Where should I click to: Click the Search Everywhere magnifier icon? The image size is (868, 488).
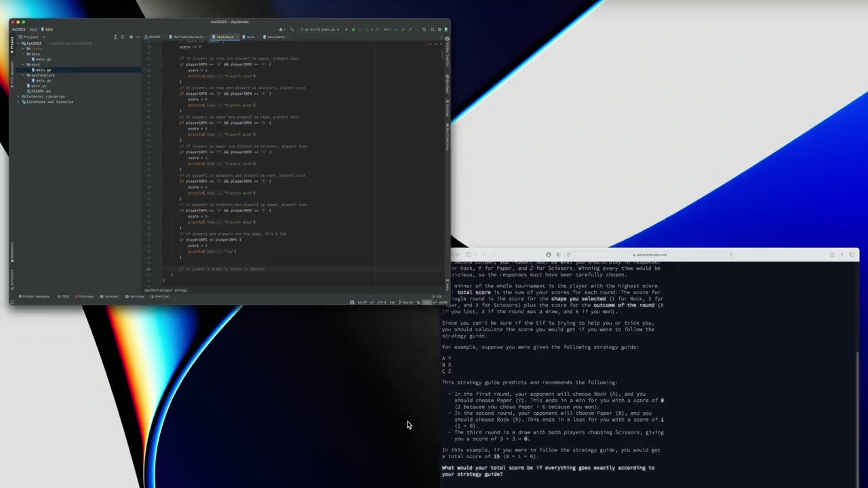pyautogui.click(x=432, y=30)
